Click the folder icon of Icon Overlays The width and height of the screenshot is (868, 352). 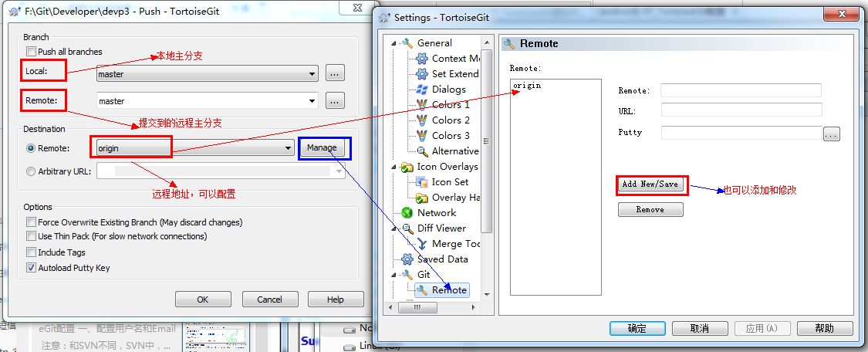[x=407, y=167]
